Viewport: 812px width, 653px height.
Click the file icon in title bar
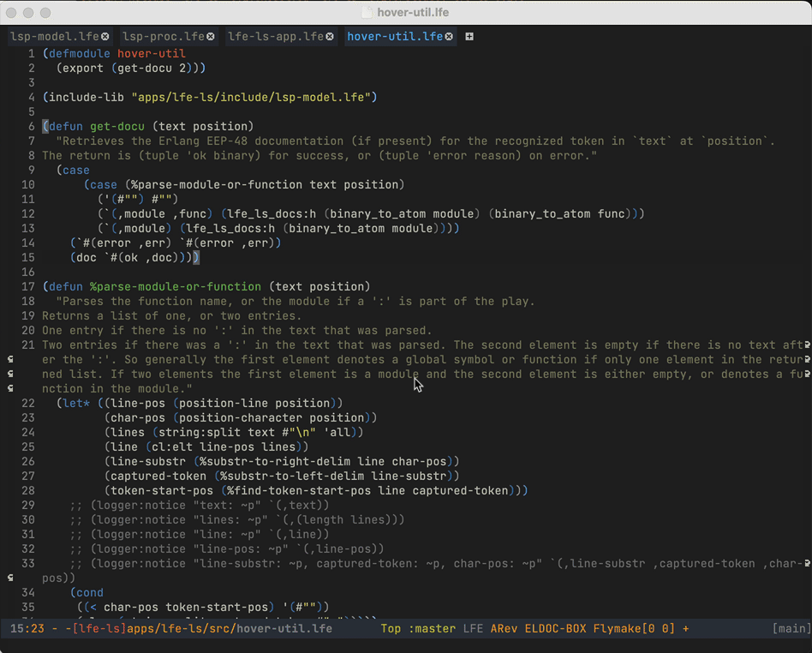[x=367, y=13]
